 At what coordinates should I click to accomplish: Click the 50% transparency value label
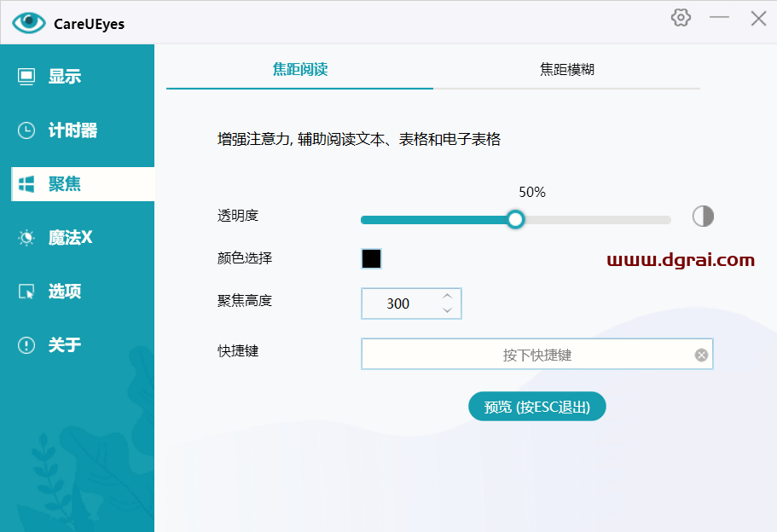tap(531, 192)
